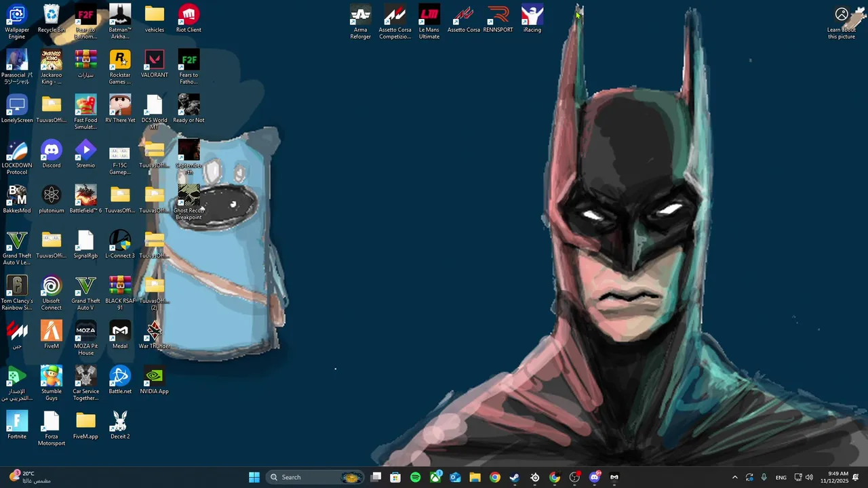The width and height of the screenshot is (868, 488).
Task: Launch Battlefield 6 from the desktop
Action: pyautogui.click(x=85, y=200)
